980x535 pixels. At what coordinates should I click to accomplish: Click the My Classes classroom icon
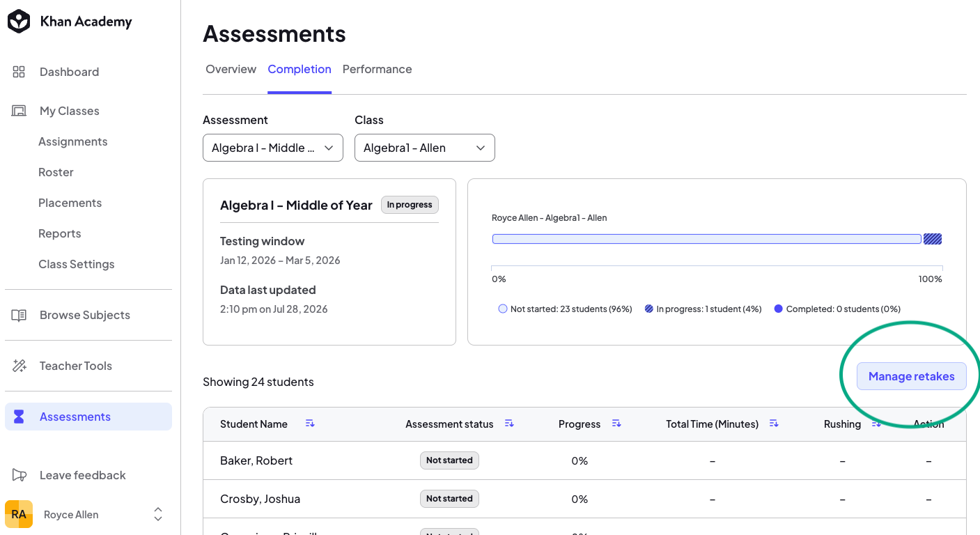coord(19,111)
